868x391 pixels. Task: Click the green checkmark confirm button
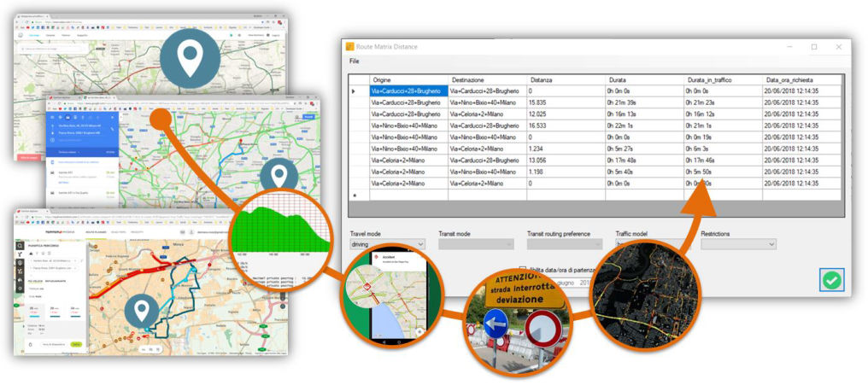point(831,280)
